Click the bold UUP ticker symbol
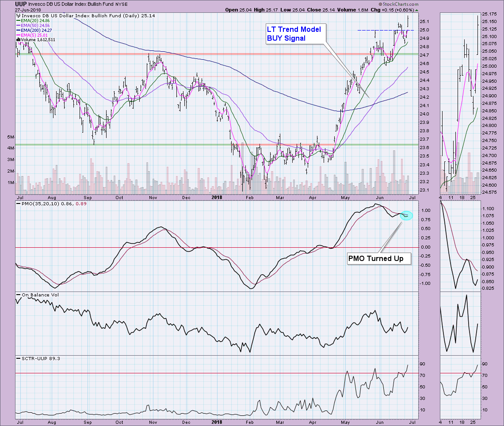The width and height of the screenshot is (504, 426). coord(21,4)
